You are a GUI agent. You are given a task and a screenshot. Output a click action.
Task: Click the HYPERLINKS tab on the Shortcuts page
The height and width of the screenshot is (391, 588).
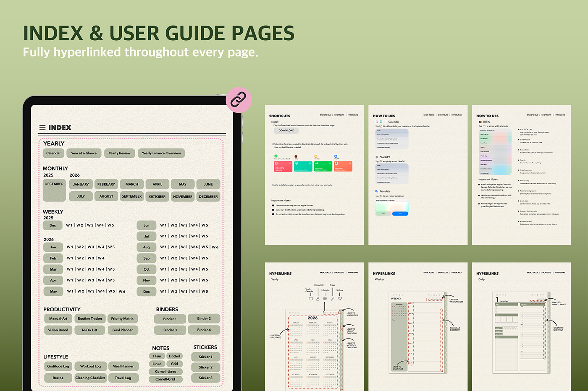pos(353,115)
